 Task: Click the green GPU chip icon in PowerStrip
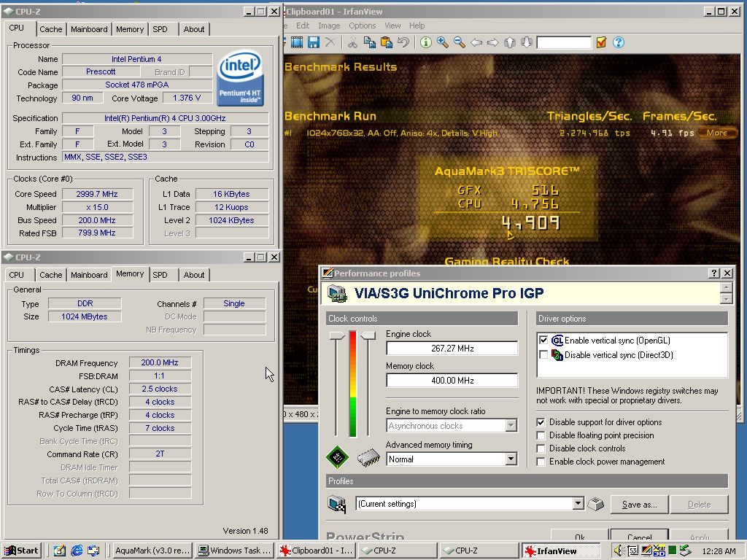(337, 458)
